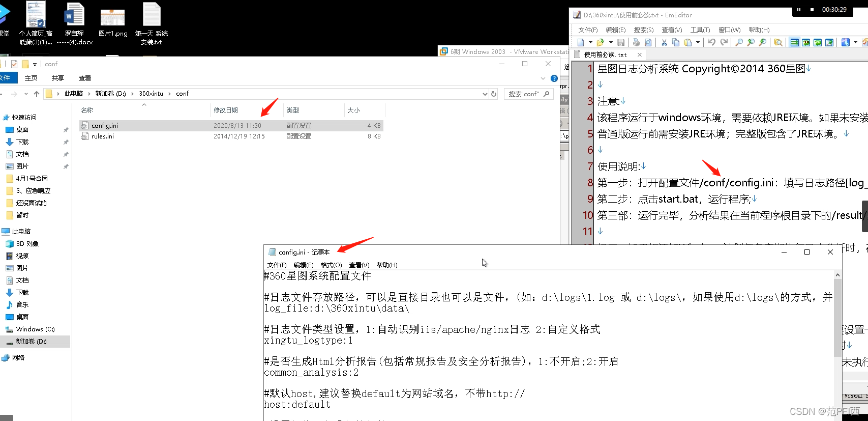The width and height of the screenshot is (868, 421).
Task: Switch to 查看 tab in Explorer ribbon
Action: click(x=85, y=78)
